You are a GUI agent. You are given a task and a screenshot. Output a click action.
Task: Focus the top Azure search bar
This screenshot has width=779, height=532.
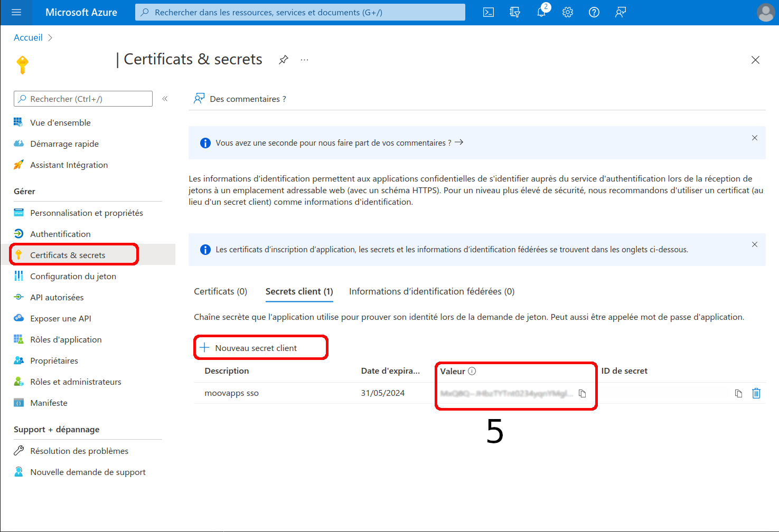[300, 12]
